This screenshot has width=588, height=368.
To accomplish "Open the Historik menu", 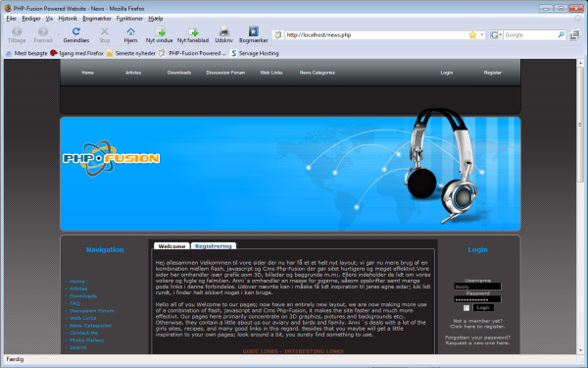I will click(68, 19).
